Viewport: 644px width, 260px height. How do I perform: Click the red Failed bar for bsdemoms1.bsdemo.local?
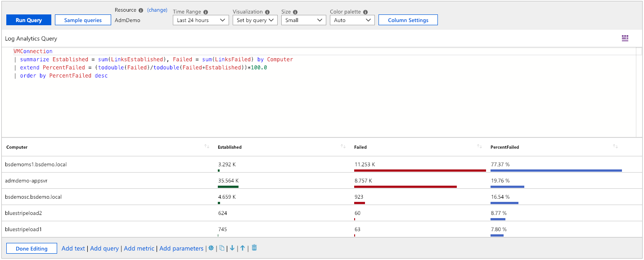coord(419,170)
